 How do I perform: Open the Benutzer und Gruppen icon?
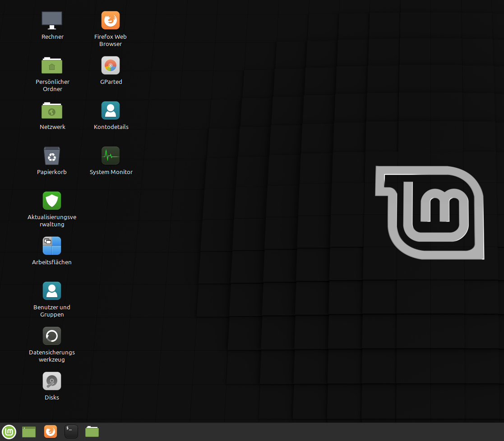[52, 291]
